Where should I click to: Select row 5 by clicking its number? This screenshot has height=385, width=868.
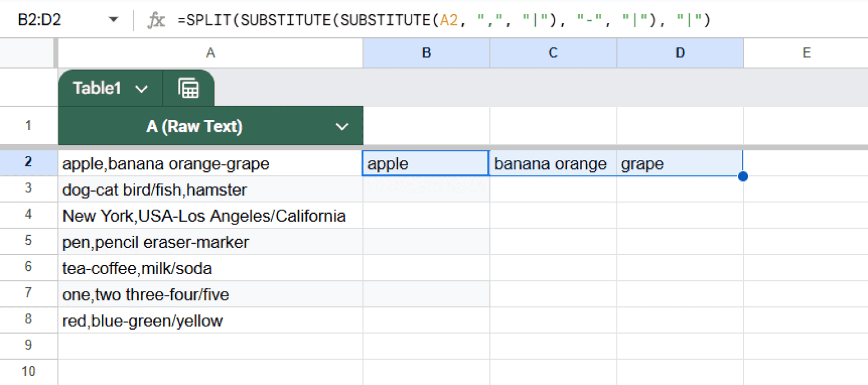point(29,241)
